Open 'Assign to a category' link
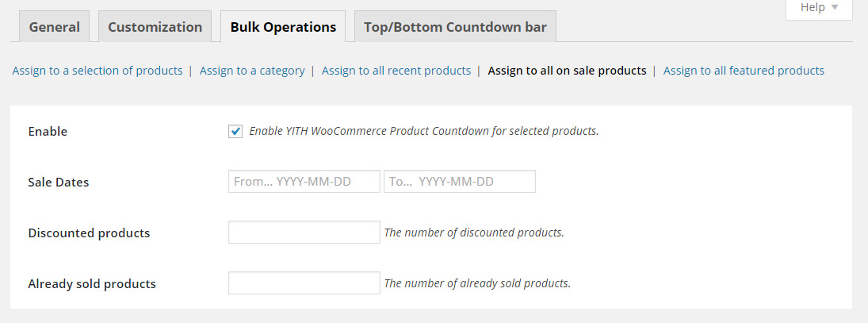Viewport: 868px width, 323px height. [x=252, y=71]
